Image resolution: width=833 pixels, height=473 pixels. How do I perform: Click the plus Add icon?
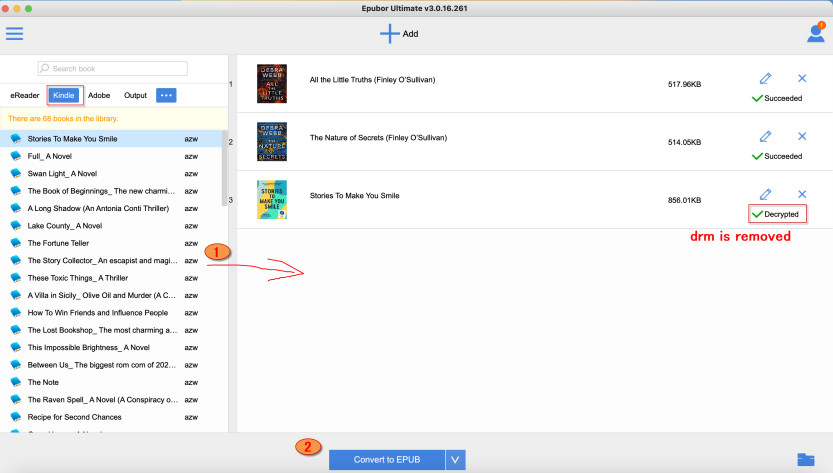pos(389,33)
